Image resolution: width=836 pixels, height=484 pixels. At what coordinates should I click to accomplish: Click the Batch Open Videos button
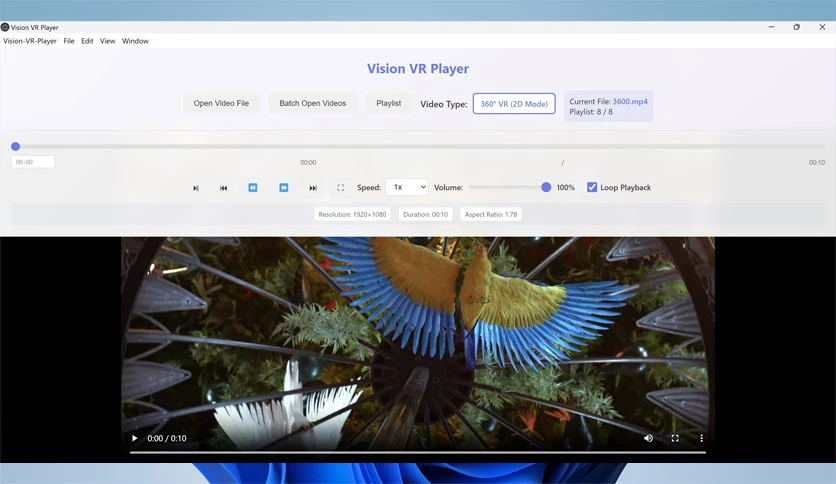(x=312, y=103)
